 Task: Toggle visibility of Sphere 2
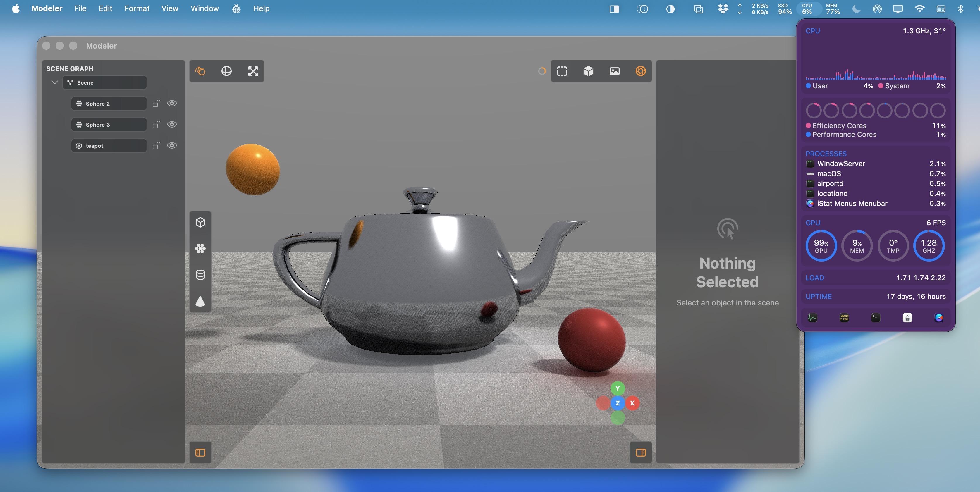click(x=172, y=104)
